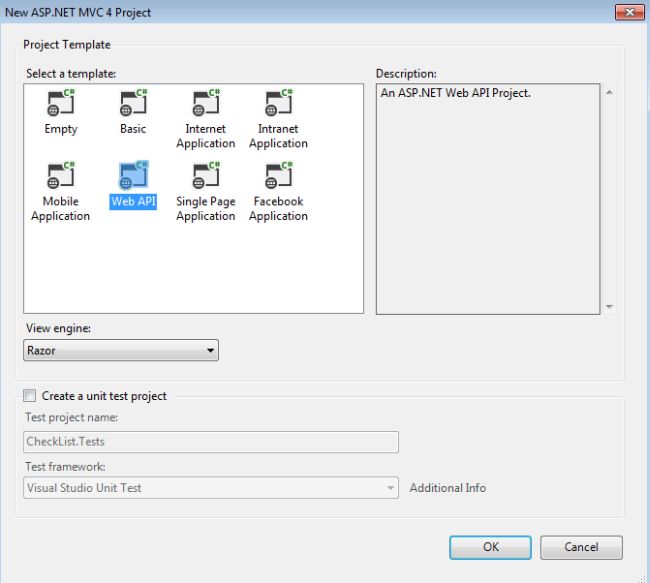The height and width of the screenshot is (583, 650).
Task: Click the Web API template icon
Action: click(x=133, y=177)
